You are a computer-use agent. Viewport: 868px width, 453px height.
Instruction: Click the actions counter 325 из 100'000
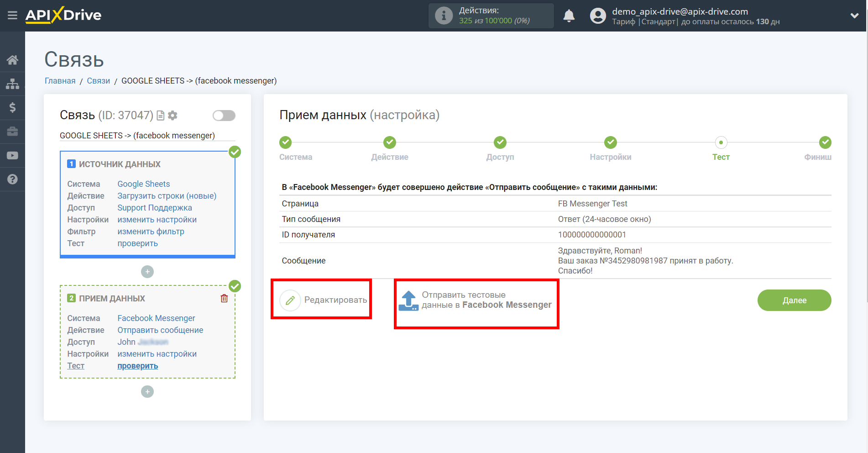coord(494,21)
